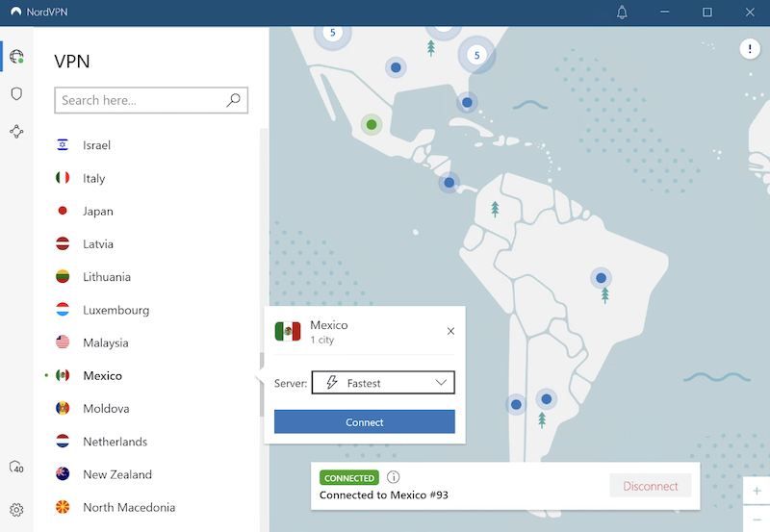770x532 pixels.
Task: Click the search magnifier icon
Action: coord(233,100)
